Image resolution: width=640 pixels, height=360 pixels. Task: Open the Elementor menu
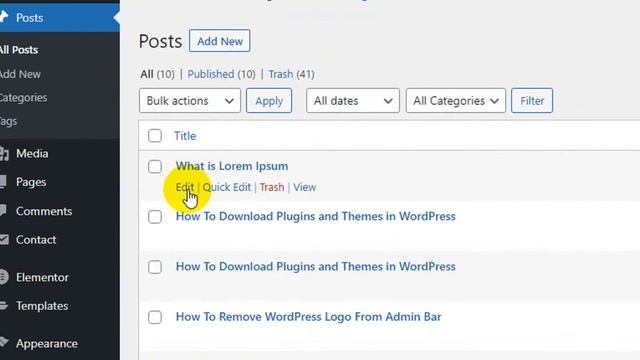click(x=42, y=277)
